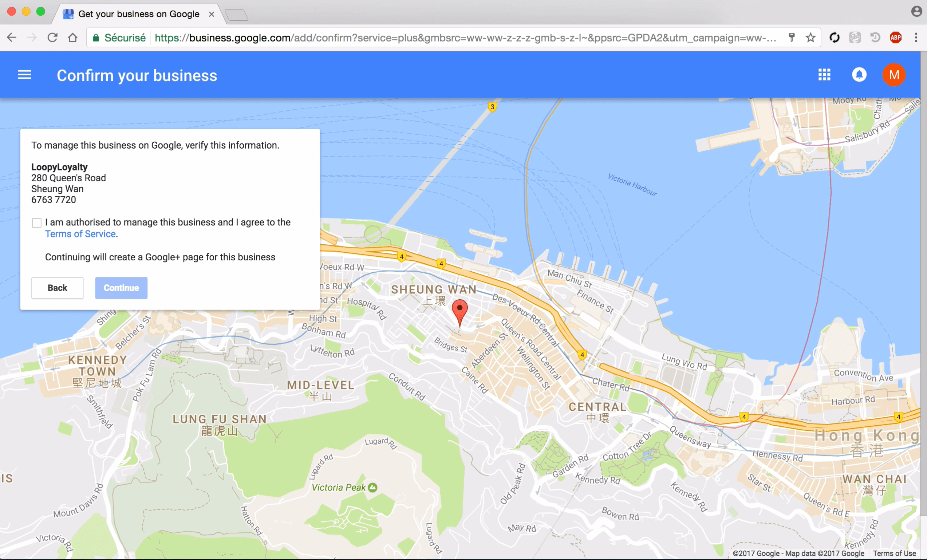
Task: Click the phone number 6763 7720
Action: coord(54,200)
